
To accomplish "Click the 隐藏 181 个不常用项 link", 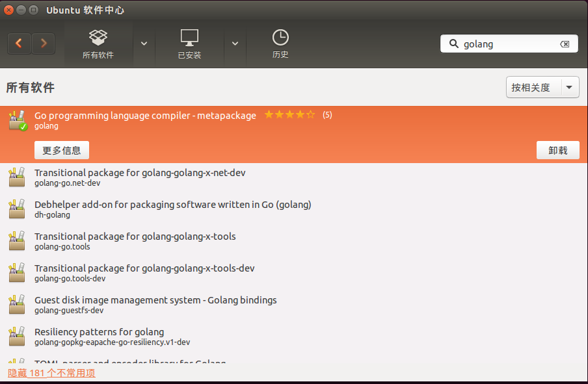I will click(51, 373).
